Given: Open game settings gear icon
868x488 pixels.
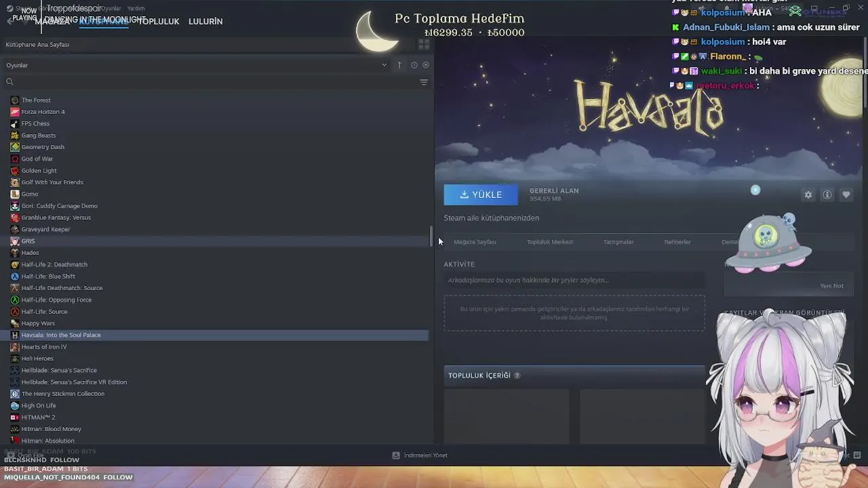Looking at the screenshot, I should pyautogui.click(x=808, y=195).
